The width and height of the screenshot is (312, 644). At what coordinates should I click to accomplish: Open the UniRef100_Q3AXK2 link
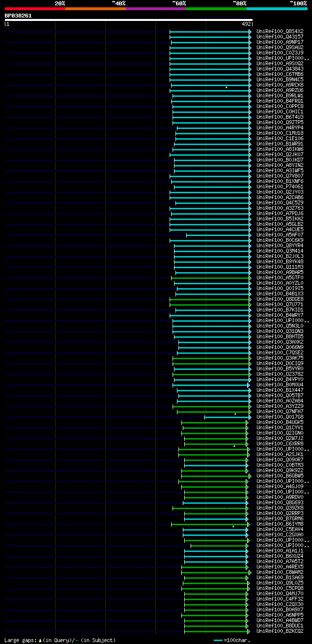click(280, 342)
